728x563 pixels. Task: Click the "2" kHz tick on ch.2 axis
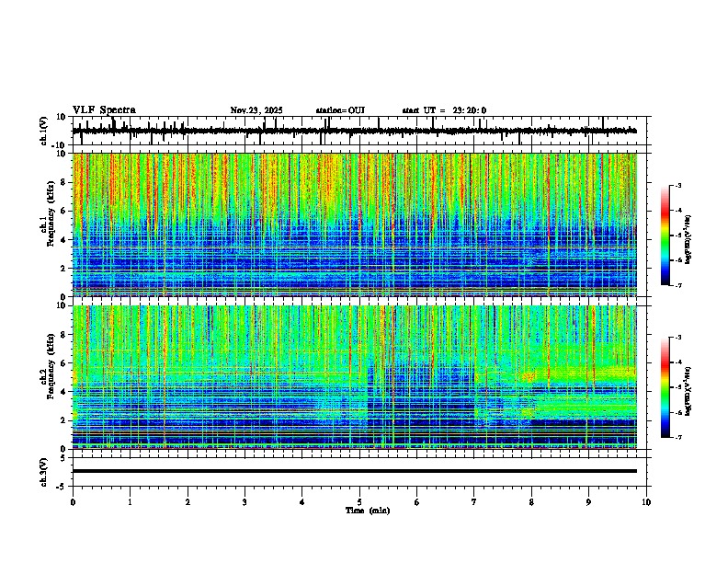[64, 420]
